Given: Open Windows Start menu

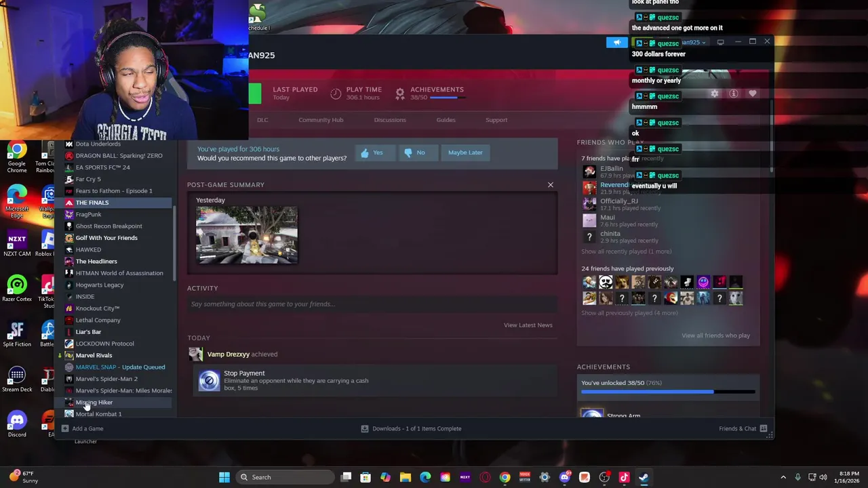Looking at the screenshot, I should pos(224,477).
